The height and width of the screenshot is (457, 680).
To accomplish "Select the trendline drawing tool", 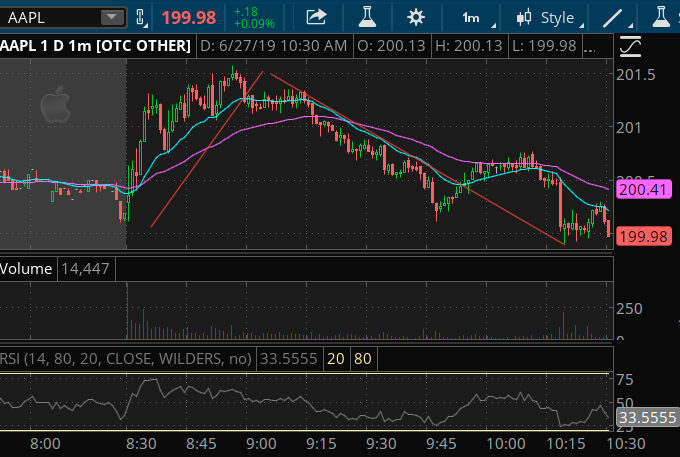I will [613, 18].
